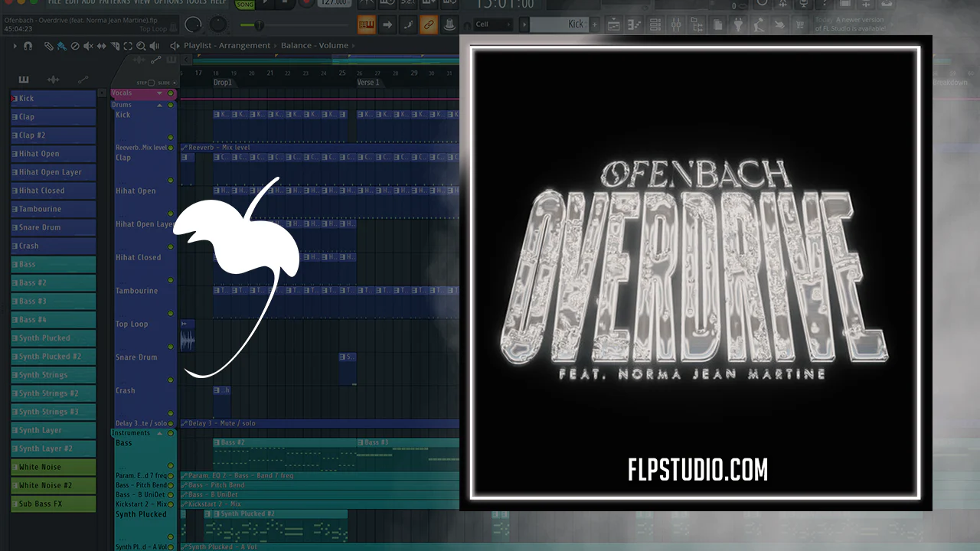Open the Channel rack view icon

(x=655, y=25)
